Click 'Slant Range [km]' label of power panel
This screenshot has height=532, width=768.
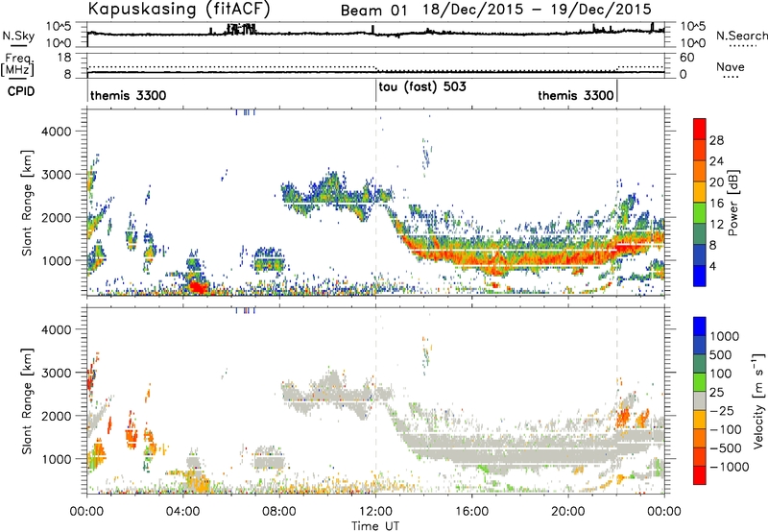click(27, 203)
